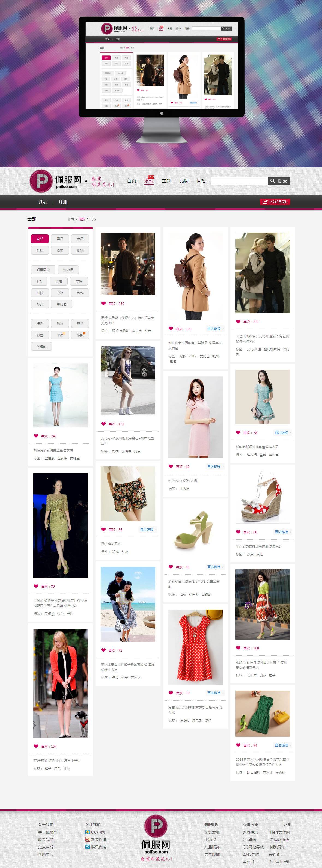Click 直达链接 on the 喜欢：103 post
322x868 pixels.
tap(214, 329)
